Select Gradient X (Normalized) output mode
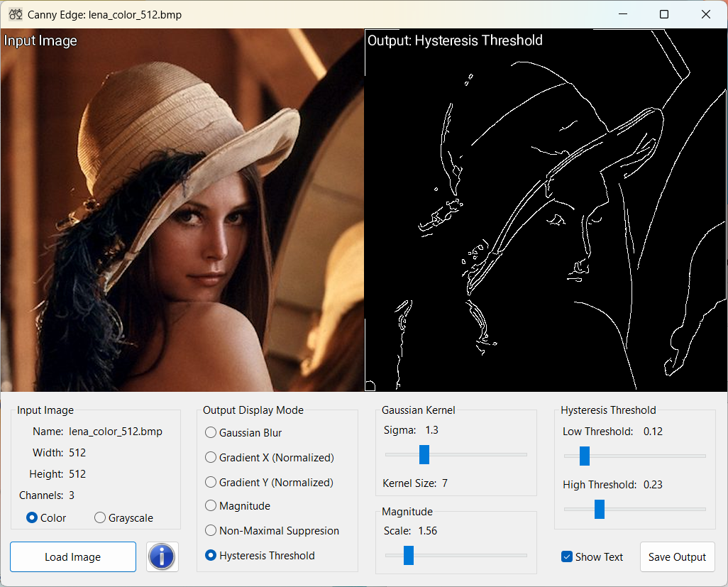Image resolution: width=728 pixels, height=587 pixels. [x=211, y=458]
